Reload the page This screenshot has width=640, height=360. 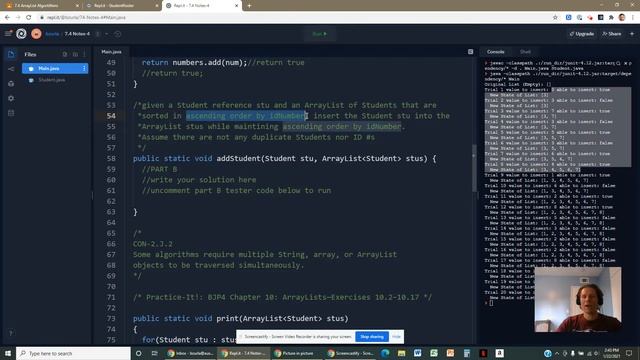[29, 18]
